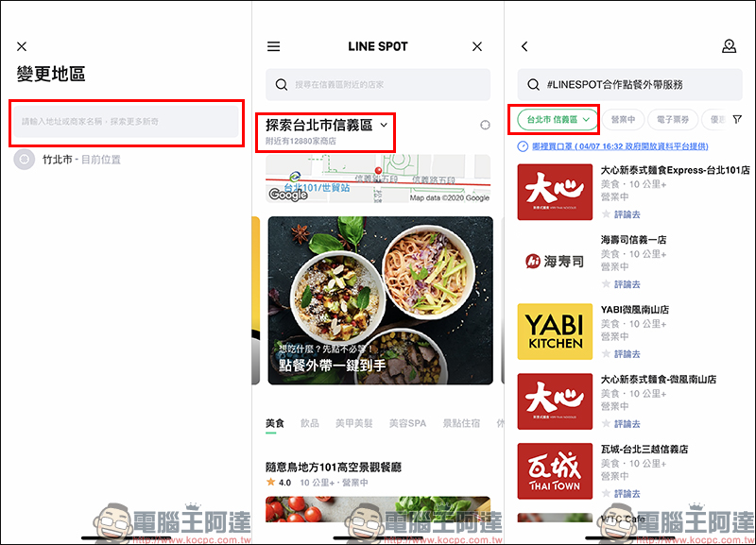
Task: Open the 瓦城 THAI TOWN logo thumbnail
Action: point(555,471)
